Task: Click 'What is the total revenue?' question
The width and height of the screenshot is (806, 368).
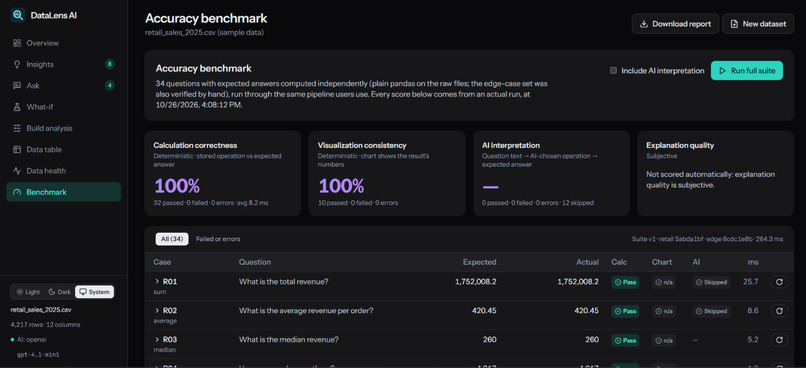Action: 284,282
